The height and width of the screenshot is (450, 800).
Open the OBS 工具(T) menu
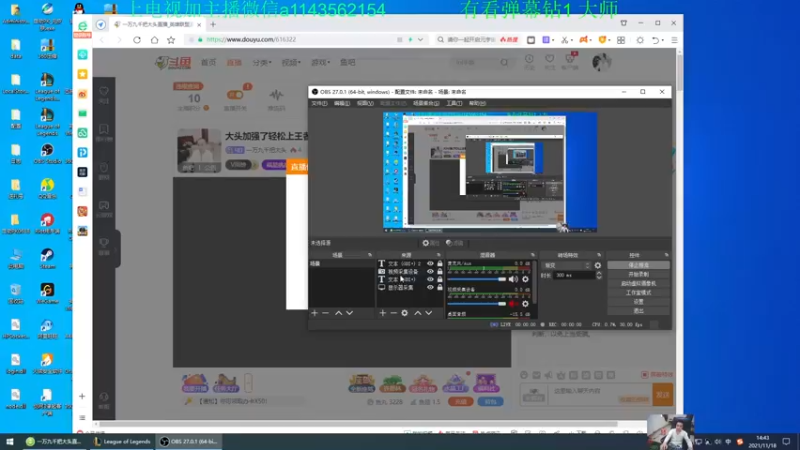(454, 103)
